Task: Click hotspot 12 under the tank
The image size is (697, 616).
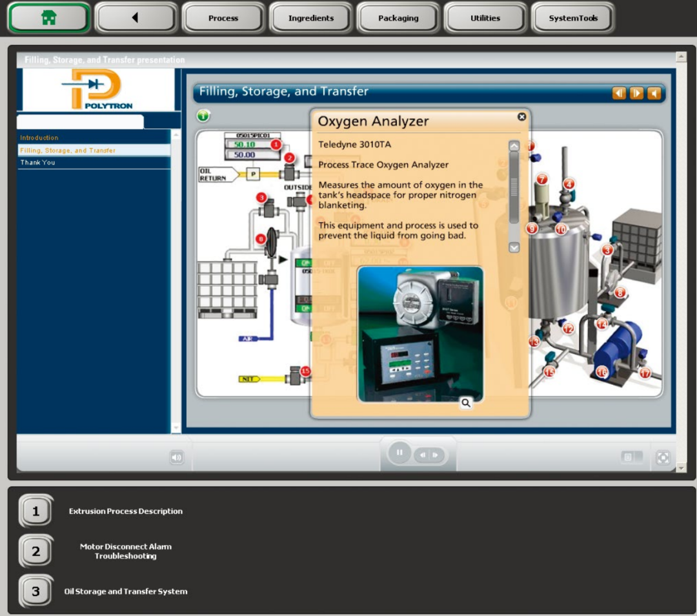Action: [x=568, y=329]
